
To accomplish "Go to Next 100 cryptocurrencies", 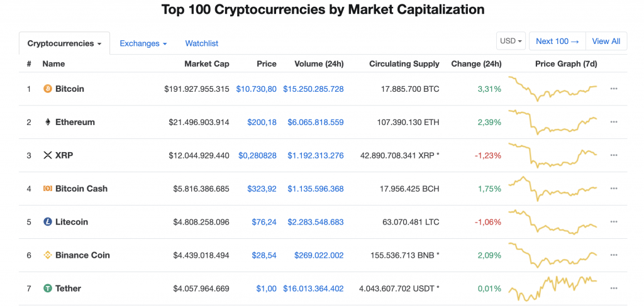I will click(x=557, y=41).
